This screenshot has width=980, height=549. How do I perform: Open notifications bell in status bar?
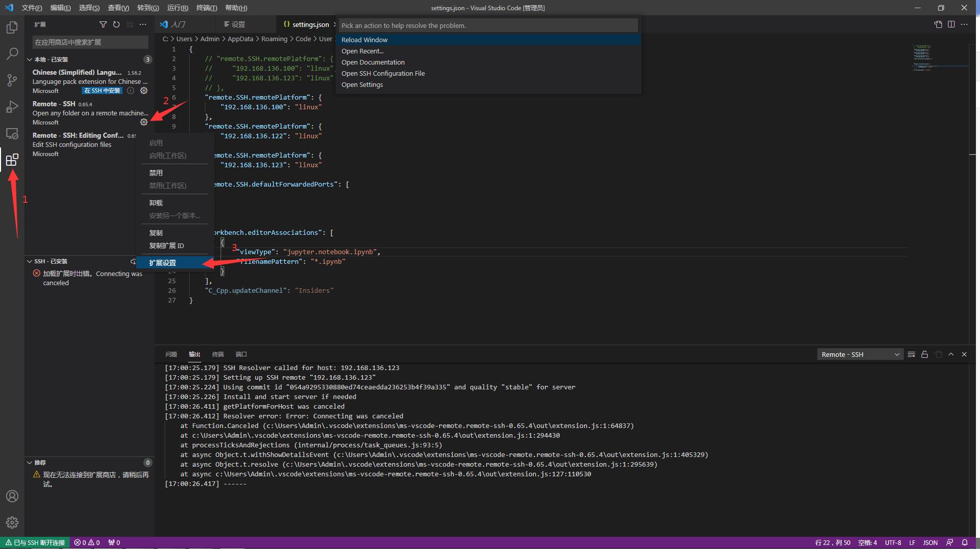(965, 542)
